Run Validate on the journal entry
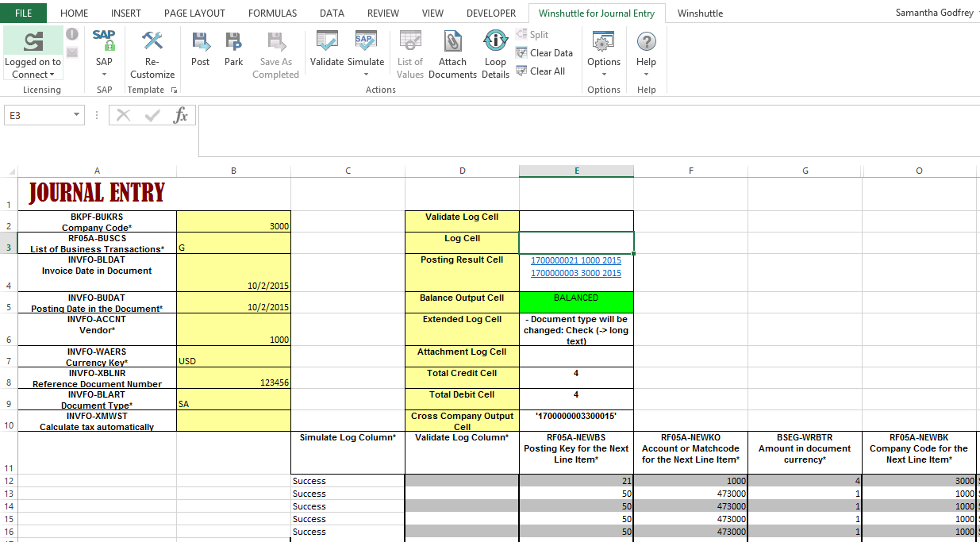 point(327,48)
